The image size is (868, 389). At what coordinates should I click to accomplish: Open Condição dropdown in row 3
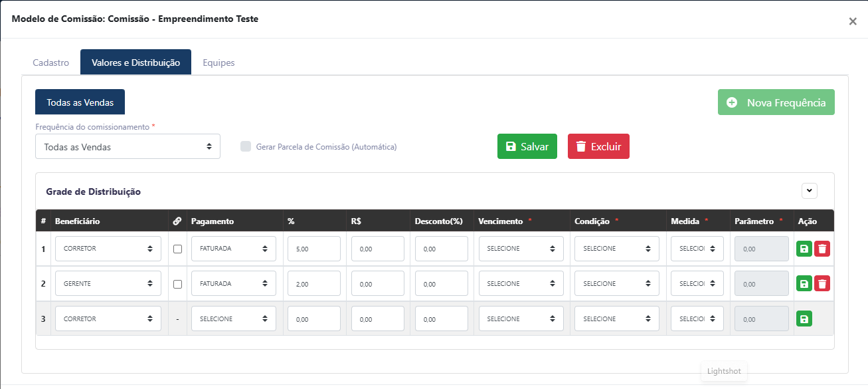click(617, 319)
